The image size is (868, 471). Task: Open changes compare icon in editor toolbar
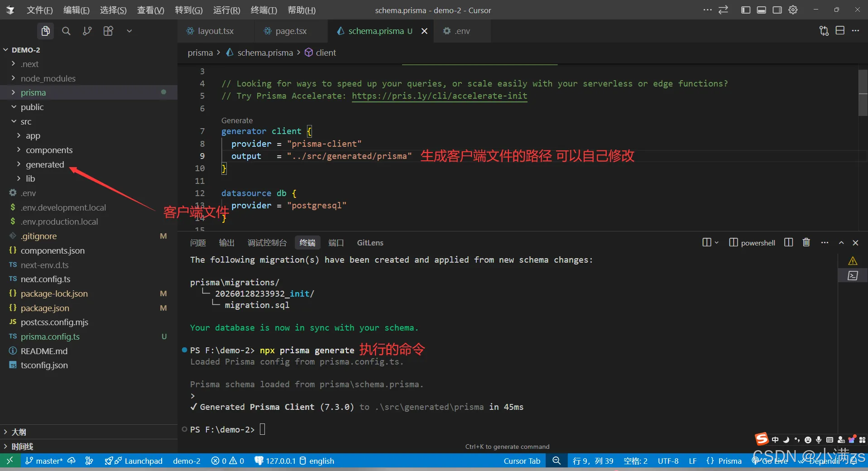[824, 31]
